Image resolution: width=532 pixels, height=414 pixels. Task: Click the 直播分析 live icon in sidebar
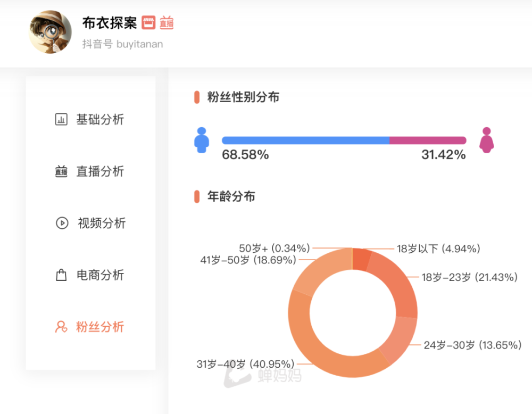pyautogui.click(x=62, y=171)
